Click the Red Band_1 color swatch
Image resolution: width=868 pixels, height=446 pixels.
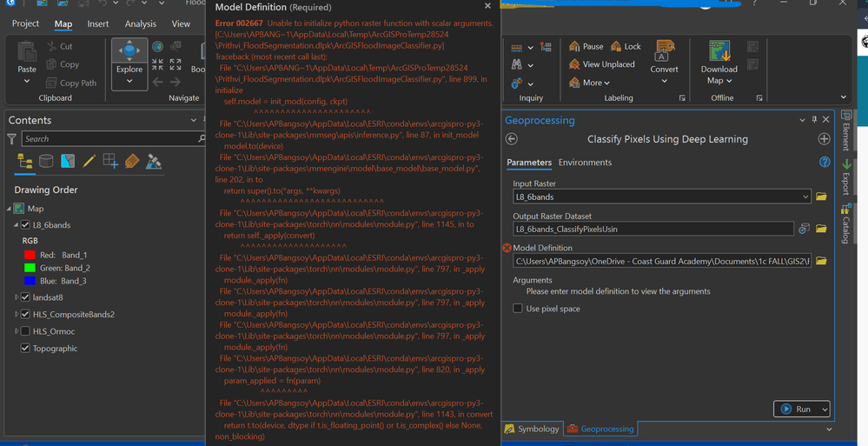point(30,255)
